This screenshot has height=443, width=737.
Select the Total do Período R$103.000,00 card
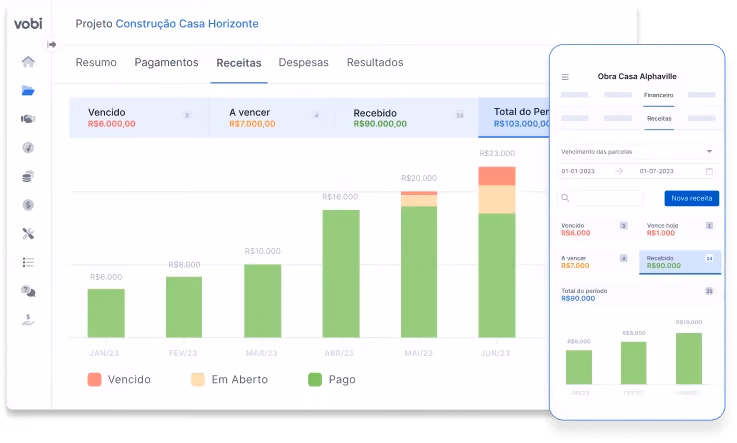514,117
